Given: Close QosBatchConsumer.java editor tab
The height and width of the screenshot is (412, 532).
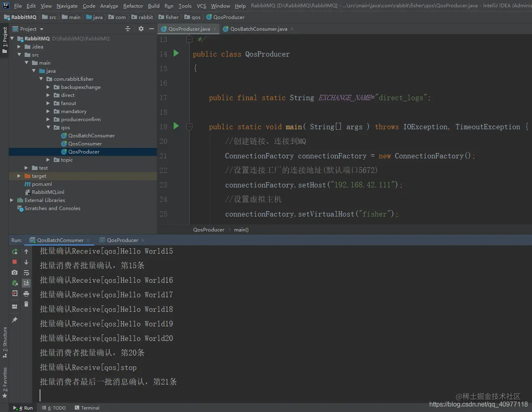Looking at the screenshot, I should click(x=292, y=29).
